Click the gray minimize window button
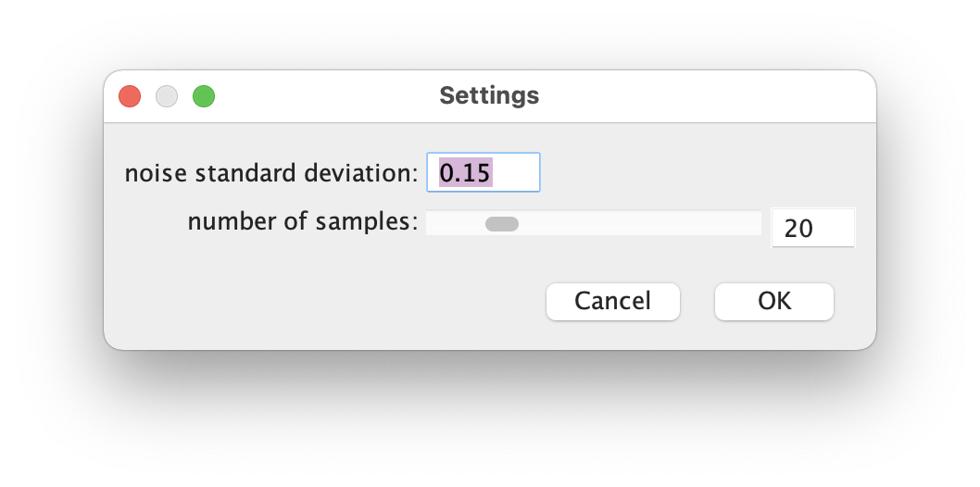Image resolution: width=980 pixels, height=487 pixels. click(x=167, y=97)
